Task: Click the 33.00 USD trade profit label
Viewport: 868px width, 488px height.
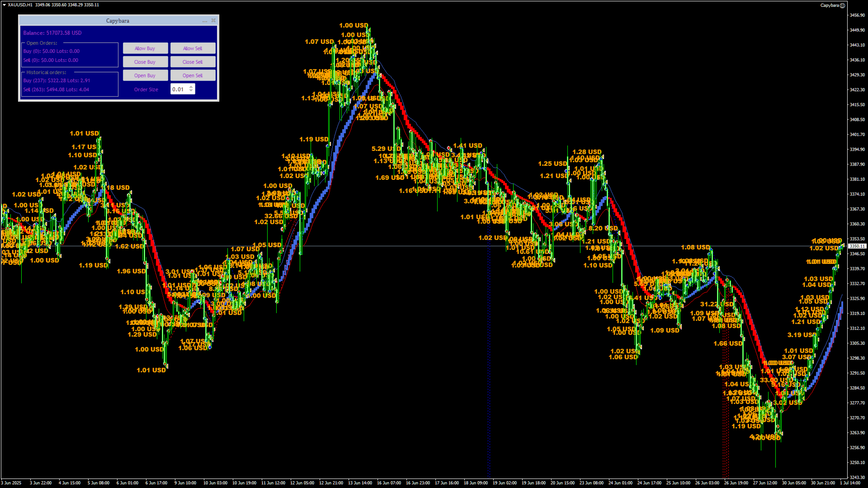Action: coord(774,380)
